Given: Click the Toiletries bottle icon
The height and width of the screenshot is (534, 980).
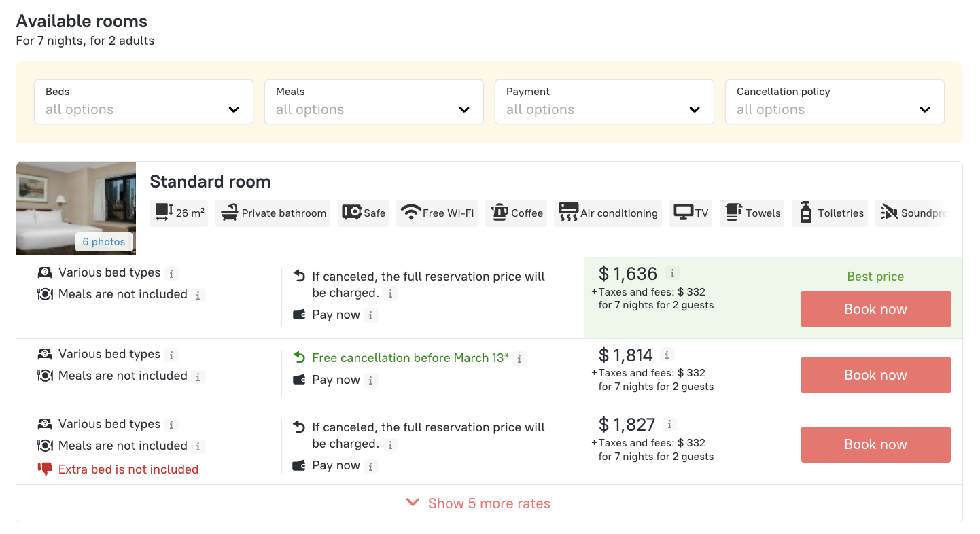Looking at the screenshot, I should click(x=806, y=213).
